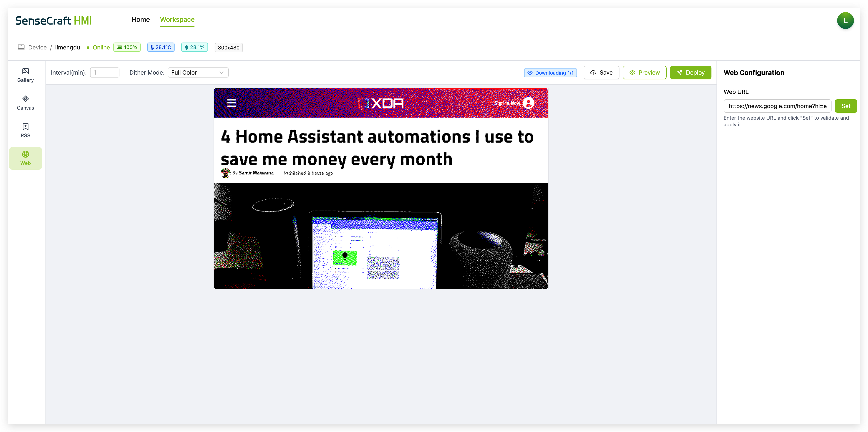Click the SenseCraft HMI logo
The height and width of the screenshot is (432, 868).
[x=53, y=21]
